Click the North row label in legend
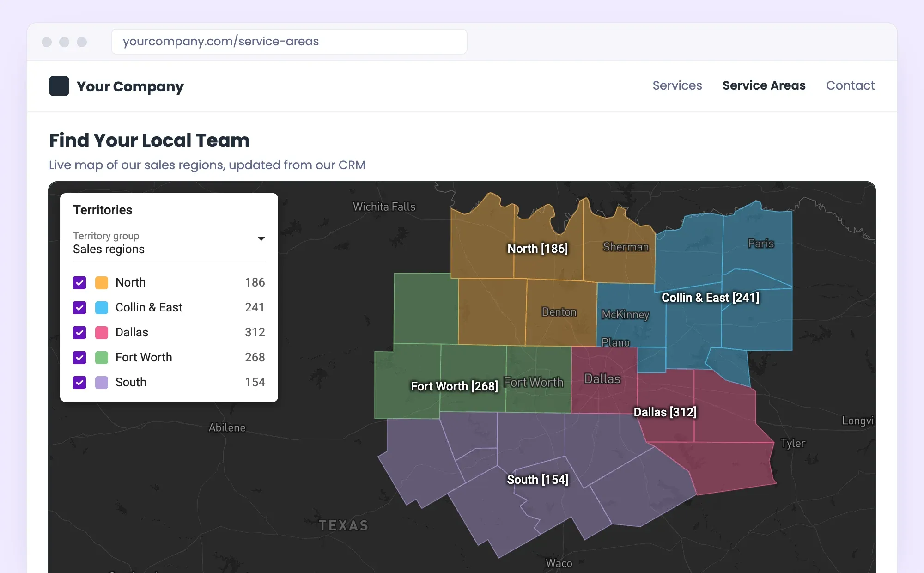 (130, 282)
